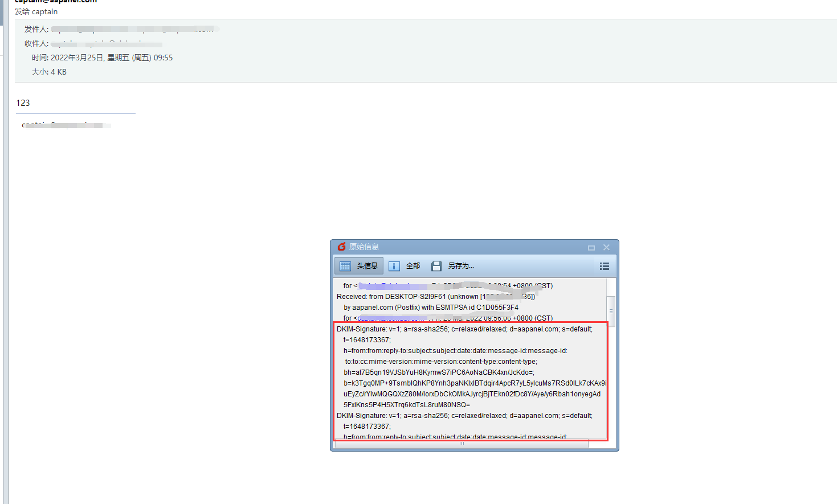
Task: Click the 另存为 floppy disk icon
Action: pyautogui.click(x=436, y=266)
